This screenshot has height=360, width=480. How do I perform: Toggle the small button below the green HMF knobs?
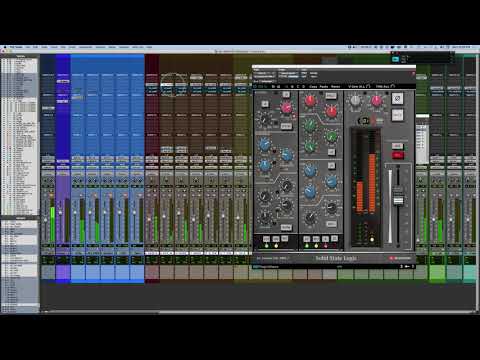(x=331, y=152)
